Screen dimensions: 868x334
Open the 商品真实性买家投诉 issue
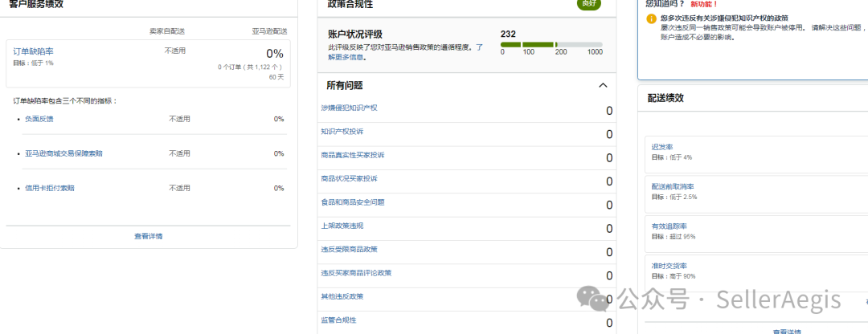(x=353, y=155)
